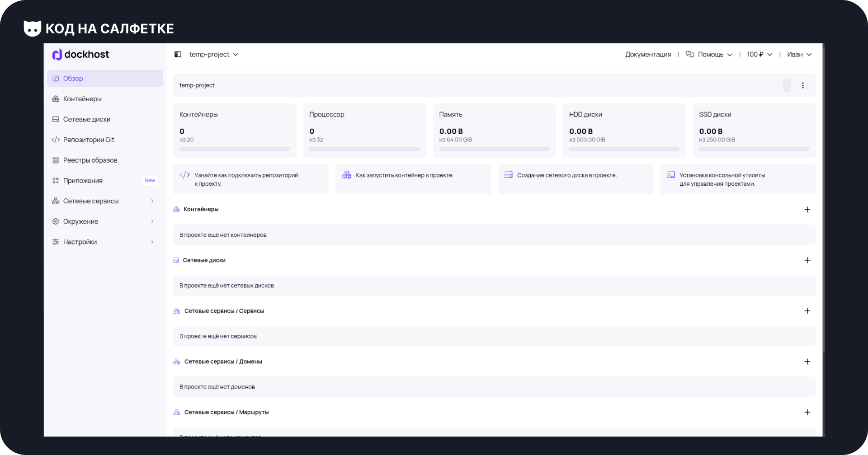Open the temp-project selector dropdown
The image size is (868, 455).
[x=213, y=54]
